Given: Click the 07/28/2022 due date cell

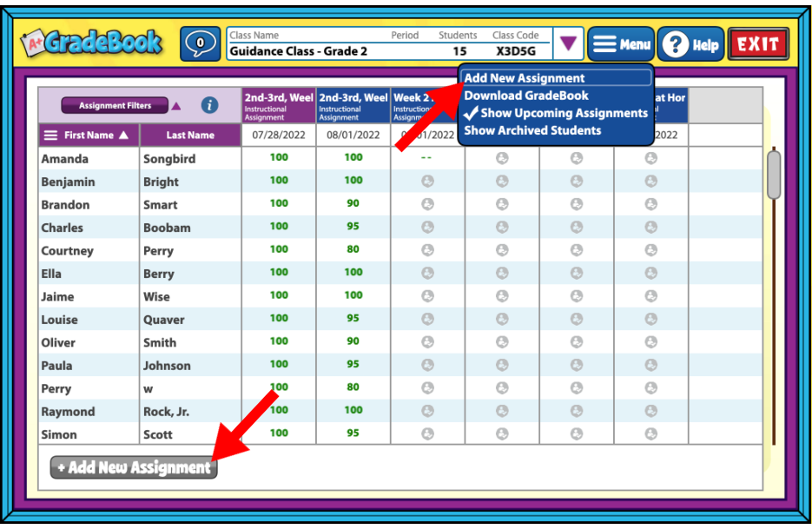Looking at the screenshot, I should (279, 136).
